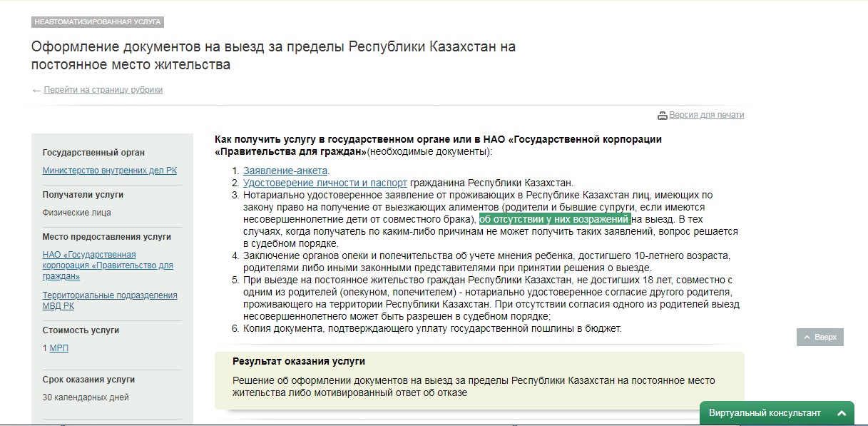Click the heading Как получить услугу в государственном органе
Viewport: 868px width, 426px height.
[x=439, y=146]
